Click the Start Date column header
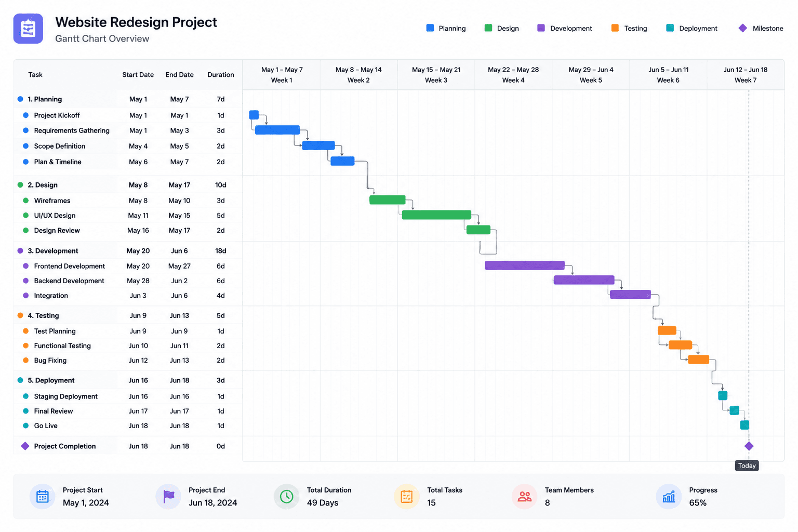 tap(138, 75)
